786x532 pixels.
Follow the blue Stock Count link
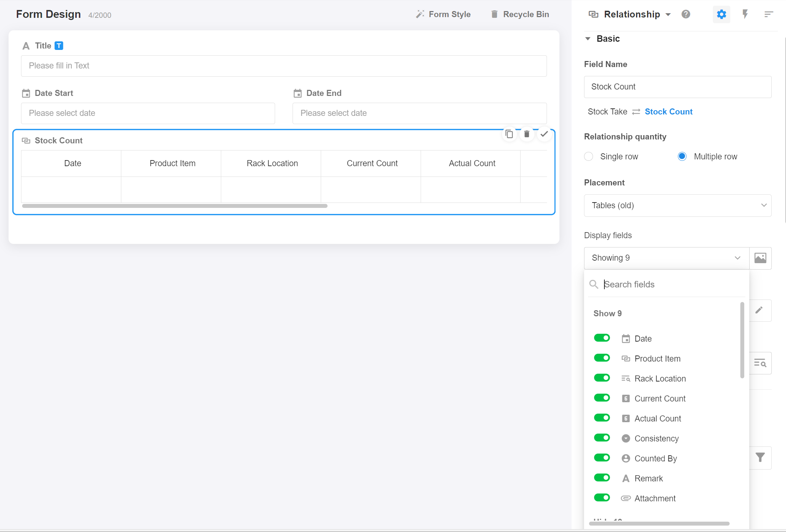point(668,112)
